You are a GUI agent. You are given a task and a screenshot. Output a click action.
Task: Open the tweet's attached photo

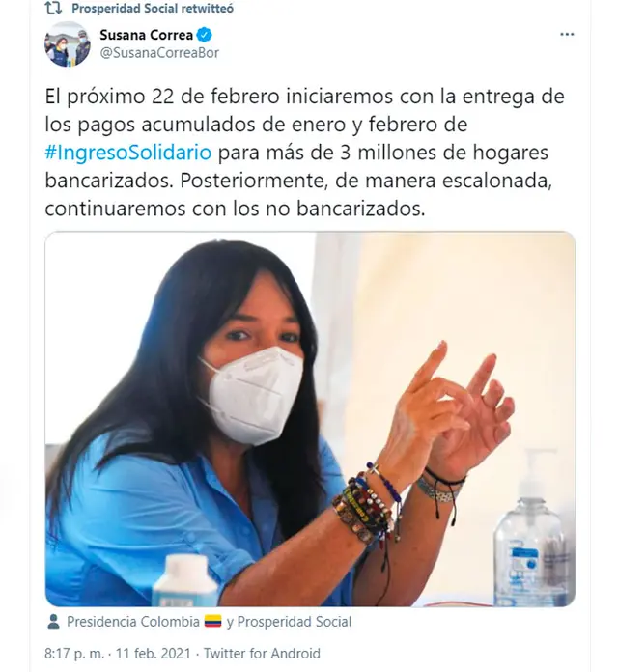point(310,419)
